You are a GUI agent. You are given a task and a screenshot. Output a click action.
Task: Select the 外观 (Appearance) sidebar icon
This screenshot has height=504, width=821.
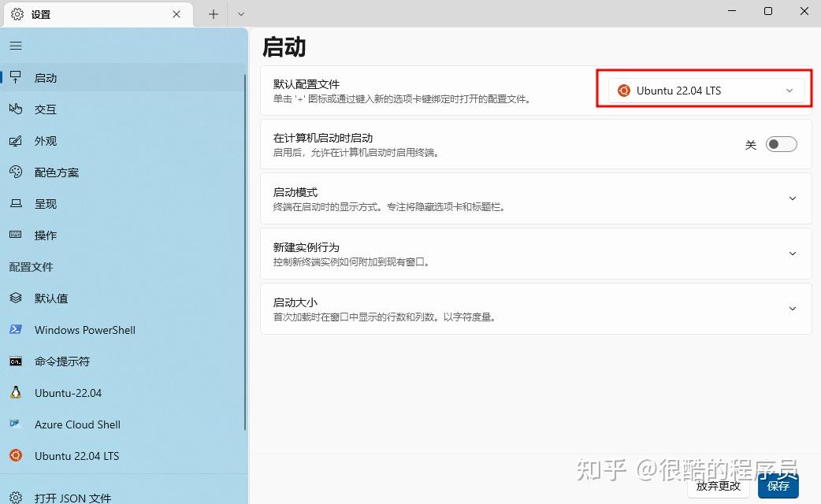pos(16,141)
